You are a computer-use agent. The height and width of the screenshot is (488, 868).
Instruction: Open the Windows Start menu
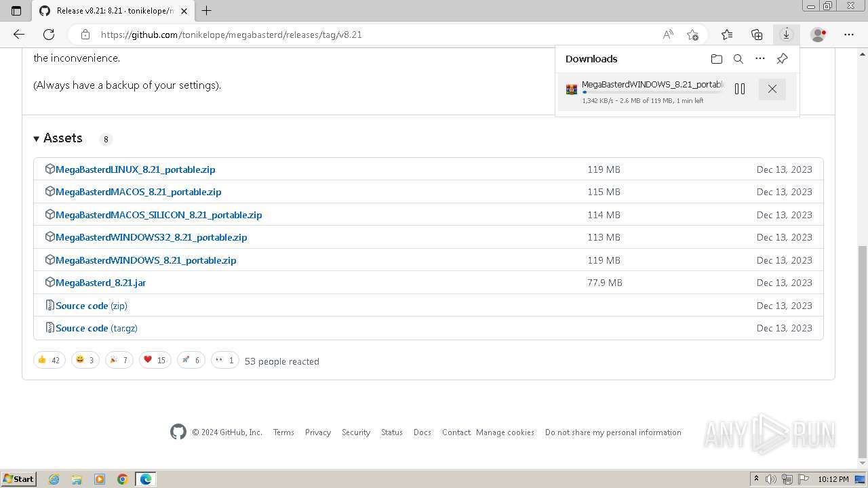coord(19,479)
